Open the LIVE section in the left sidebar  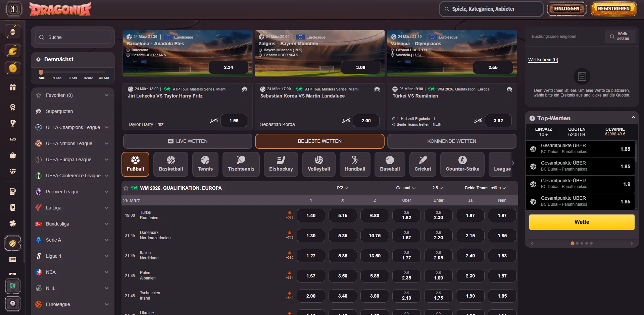click(13, 259)
